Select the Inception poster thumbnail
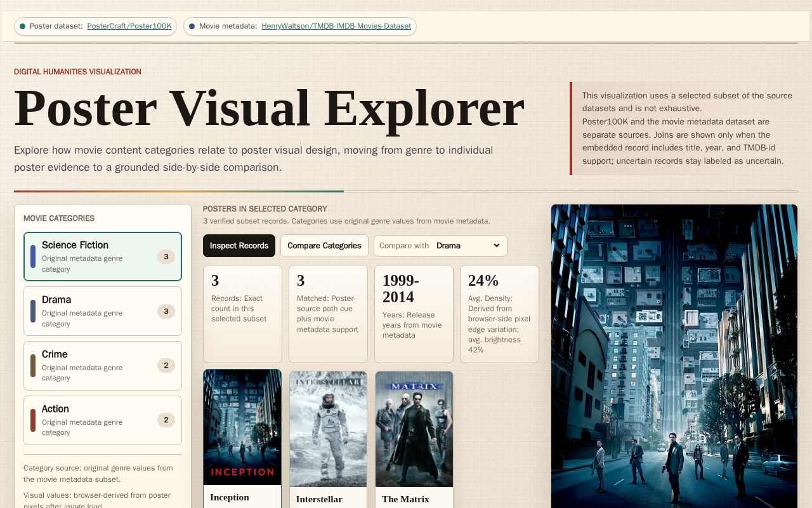This screenshot has width=812, height=508. point(242,427)
